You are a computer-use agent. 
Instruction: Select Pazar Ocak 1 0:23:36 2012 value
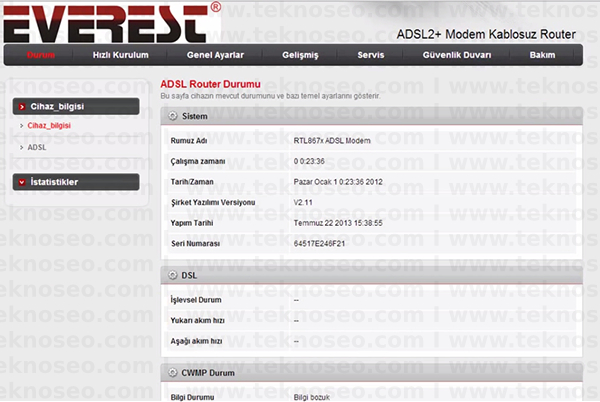point(338,182)
